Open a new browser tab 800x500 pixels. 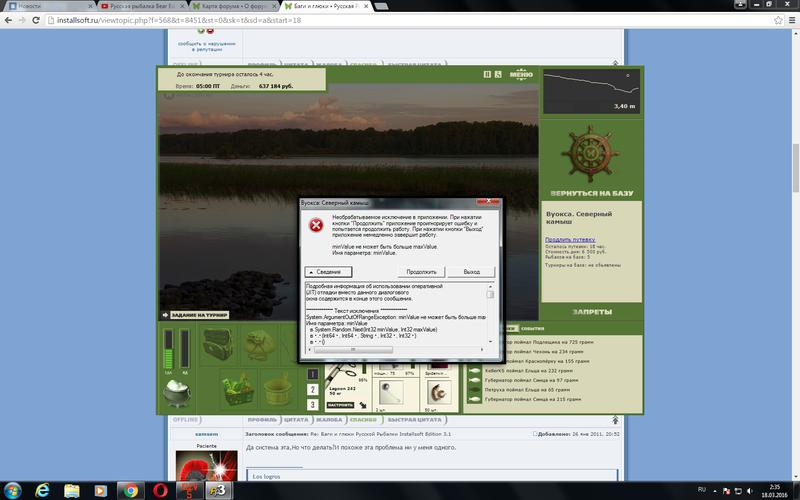pyautogui.click(x=381, y=6)
